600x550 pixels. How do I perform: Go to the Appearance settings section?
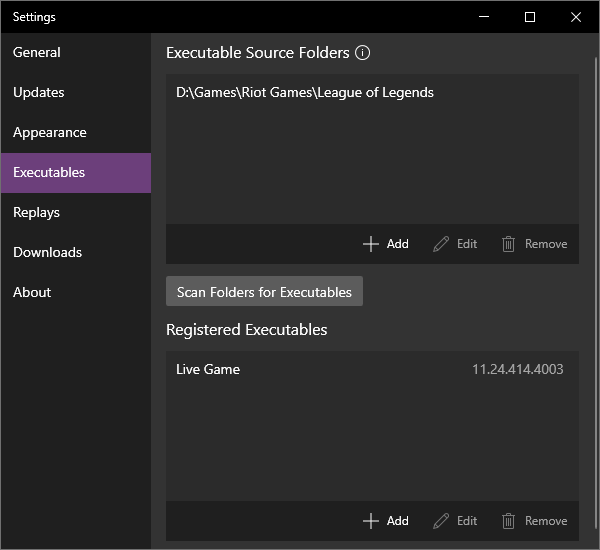click(76, 133)
